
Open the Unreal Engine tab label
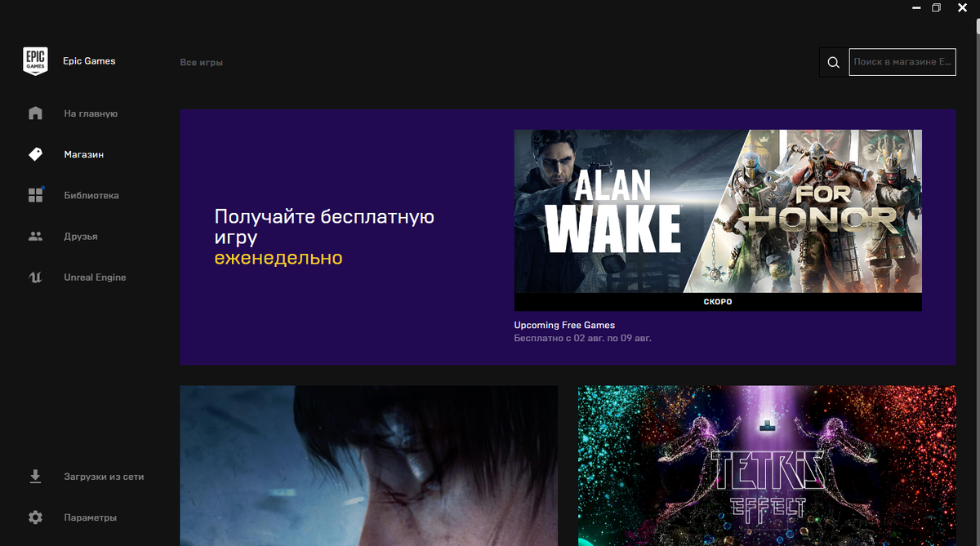coord(95,277)
